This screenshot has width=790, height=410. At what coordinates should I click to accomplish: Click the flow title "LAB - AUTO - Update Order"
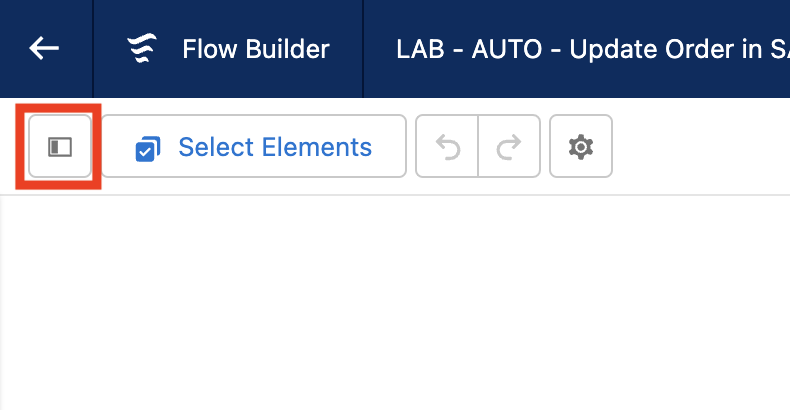pos(580,49)
